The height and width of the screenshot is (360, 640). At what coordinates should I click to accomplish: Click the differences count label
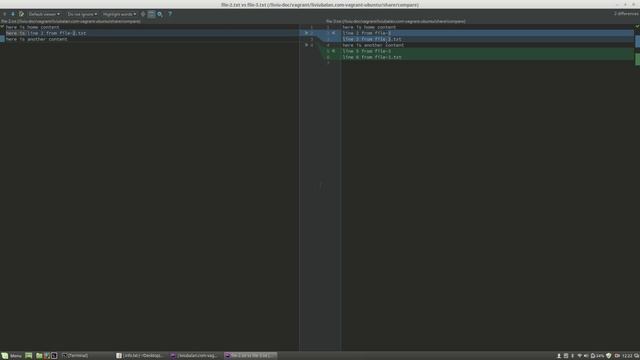[626, 14]
